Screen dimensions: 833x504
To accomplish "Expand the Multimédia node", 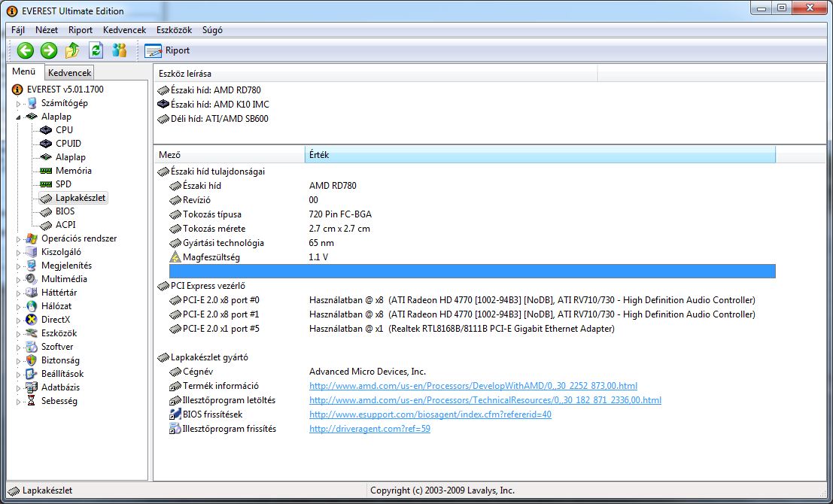I will pyautogui.click(x=19, y=279).
